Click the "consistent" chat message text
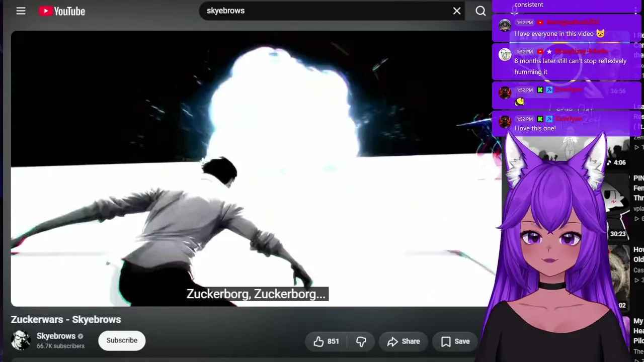The image size is (644, 362). [x=529, y=5]
